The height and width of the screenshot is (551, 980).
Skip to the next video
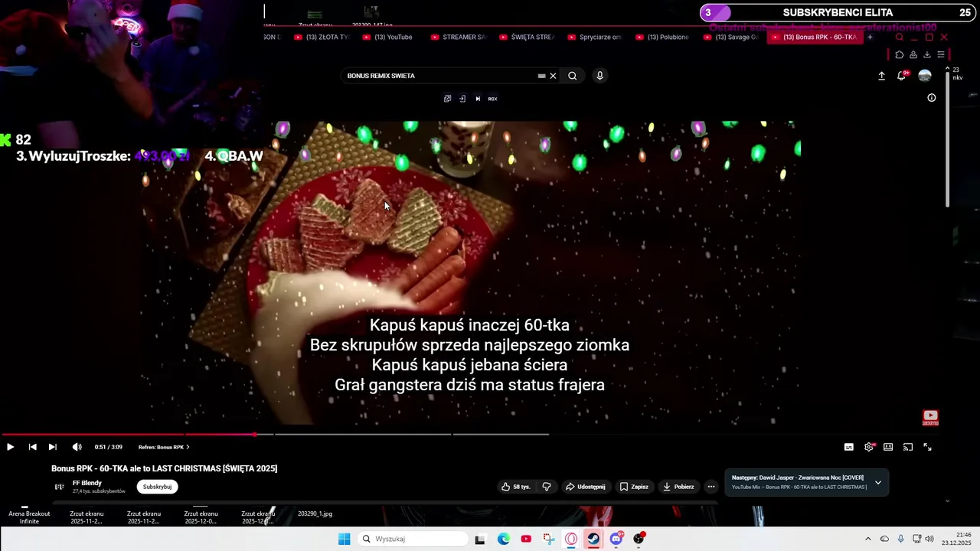(x=52, y=447)
